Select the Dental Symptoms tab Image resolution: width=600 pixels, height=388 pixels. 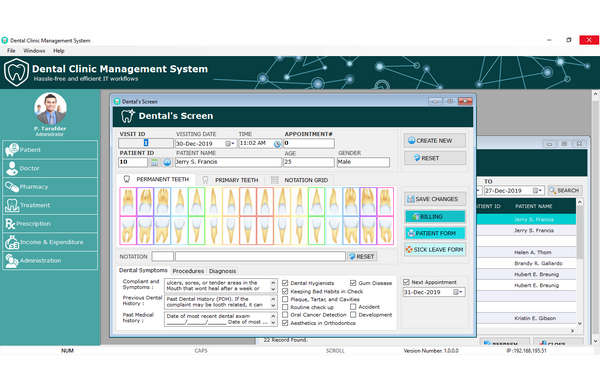(x=143, y=270)
